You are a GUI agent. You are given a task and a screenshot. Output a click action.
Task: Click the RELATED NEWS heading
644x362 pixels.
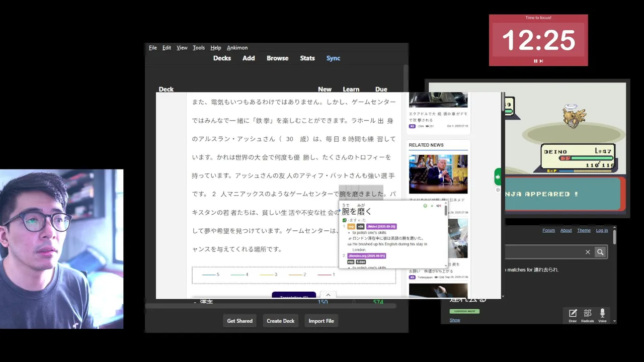(x=426, y=145)
